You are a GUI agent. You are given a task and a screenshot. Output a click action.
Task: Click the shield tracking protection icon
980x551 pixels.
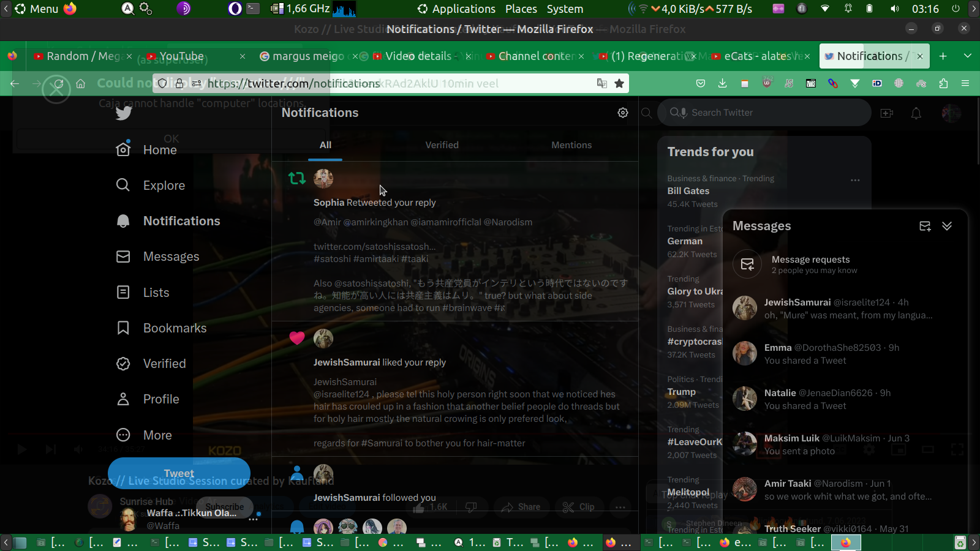point(162,83)
